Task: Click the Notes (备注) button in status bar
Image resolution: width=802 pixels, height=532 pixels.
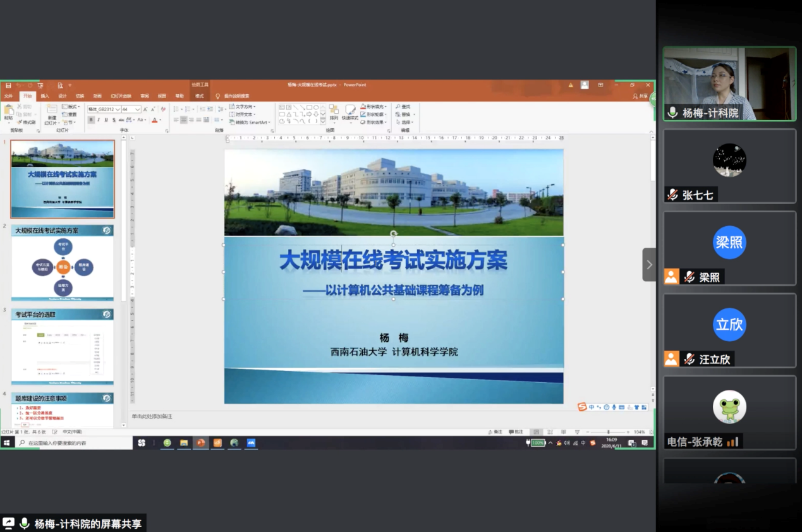Action: coord(495,432)
